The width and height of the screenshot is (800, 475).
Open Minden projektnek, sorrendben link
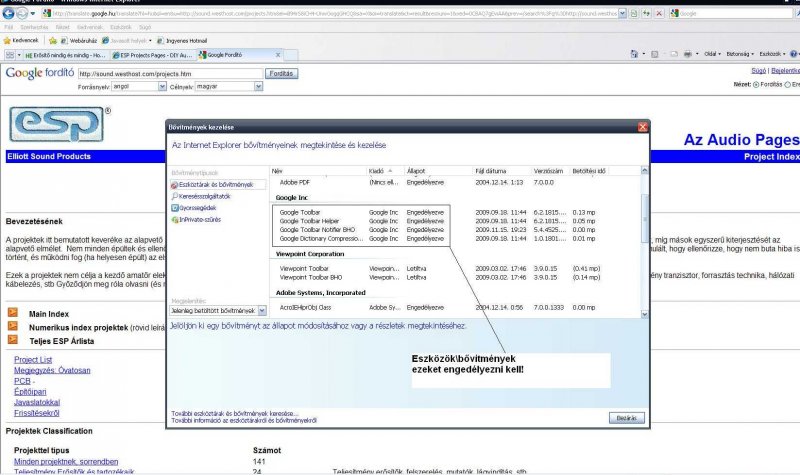click(x=66, y=461)
